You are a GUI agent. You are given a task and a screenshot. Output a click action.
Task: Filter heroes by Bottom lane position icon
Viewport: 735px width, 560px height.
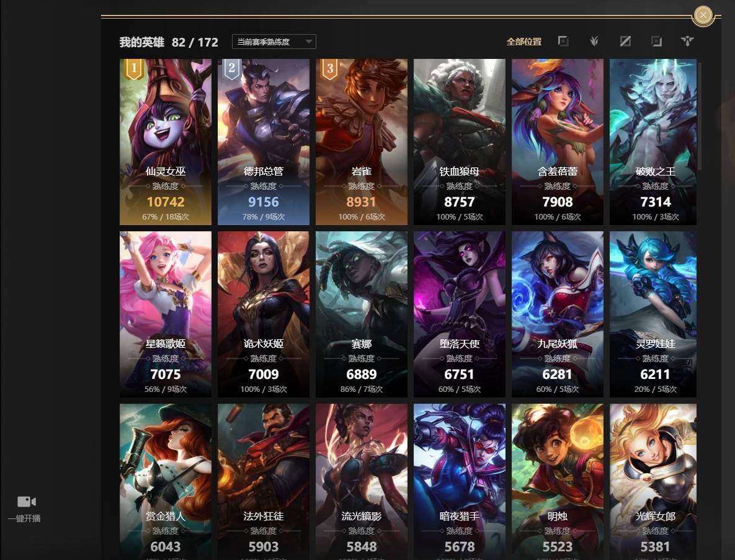click(x=656, y=41)
